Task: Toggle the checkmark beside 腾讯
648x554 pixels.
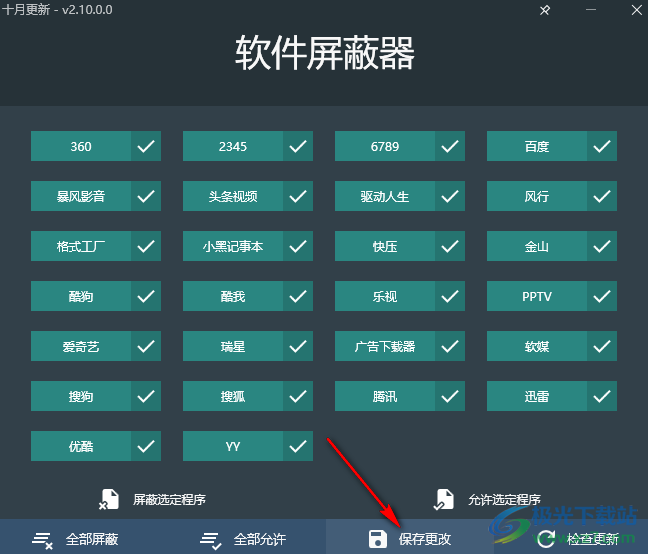Action: pos(450,396)
